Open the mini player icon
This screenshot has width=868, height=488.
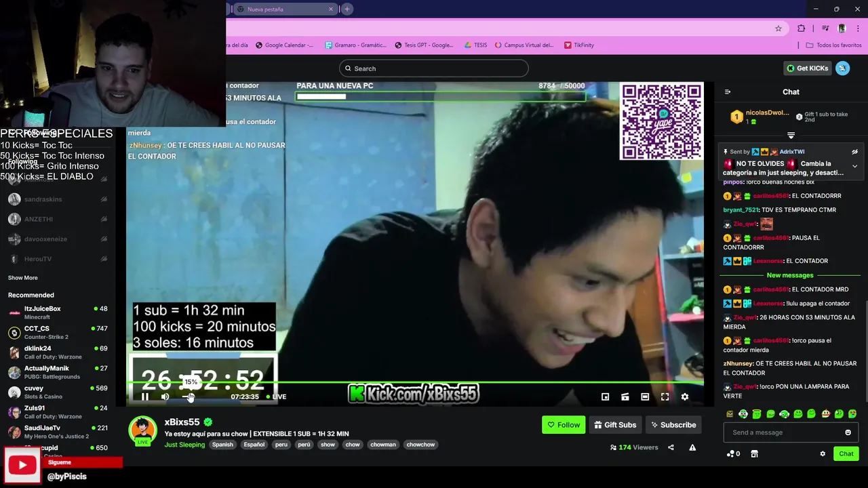pos(605,396)
